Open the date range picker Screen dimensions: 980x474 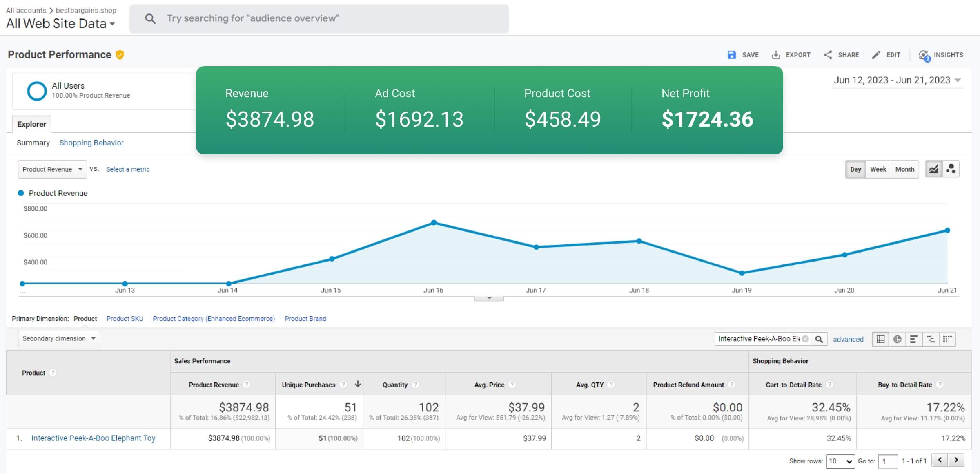[897, 80]
